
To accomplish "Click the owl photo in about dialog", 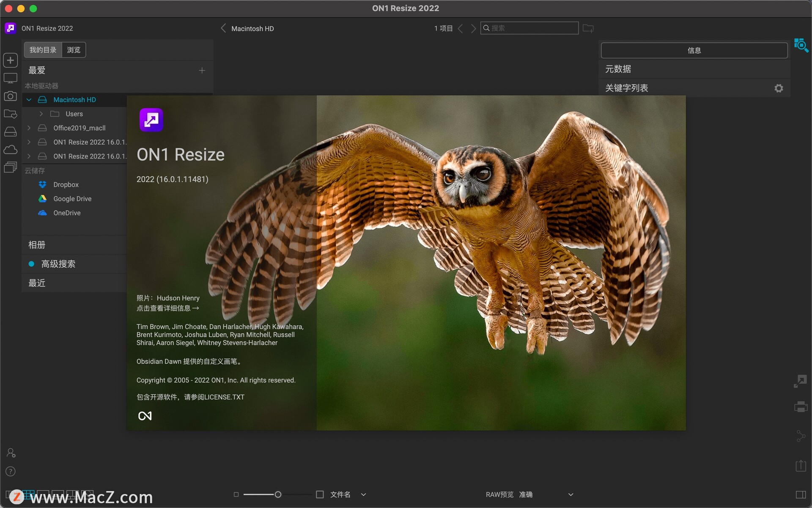I will (501, 263).
